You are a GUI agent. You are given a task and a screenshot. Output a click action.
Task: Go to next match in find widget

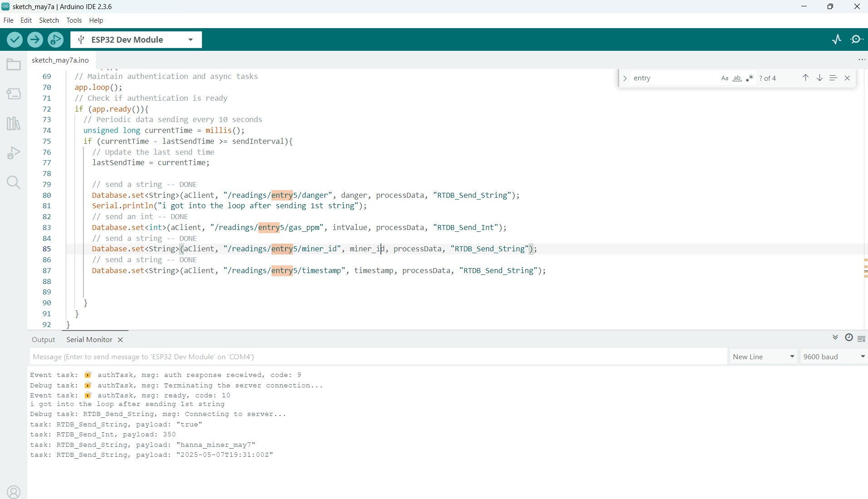819,78
